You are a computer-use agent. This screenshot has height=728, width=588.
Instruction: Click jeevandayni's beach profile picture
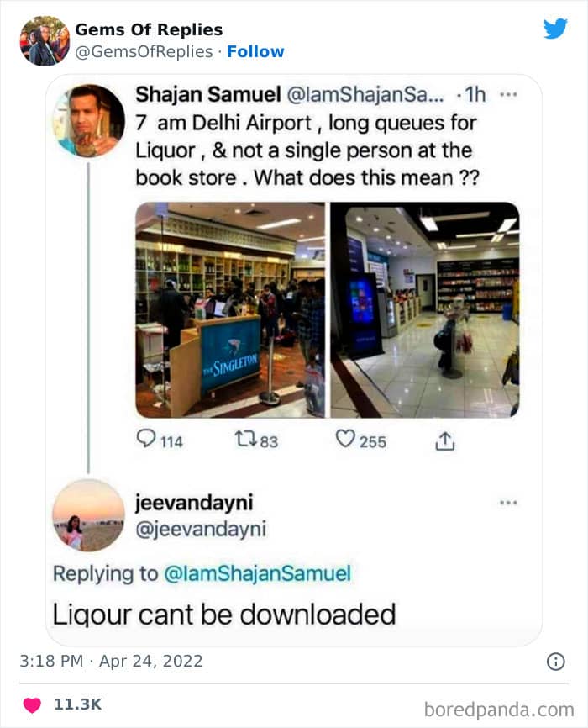89,515
